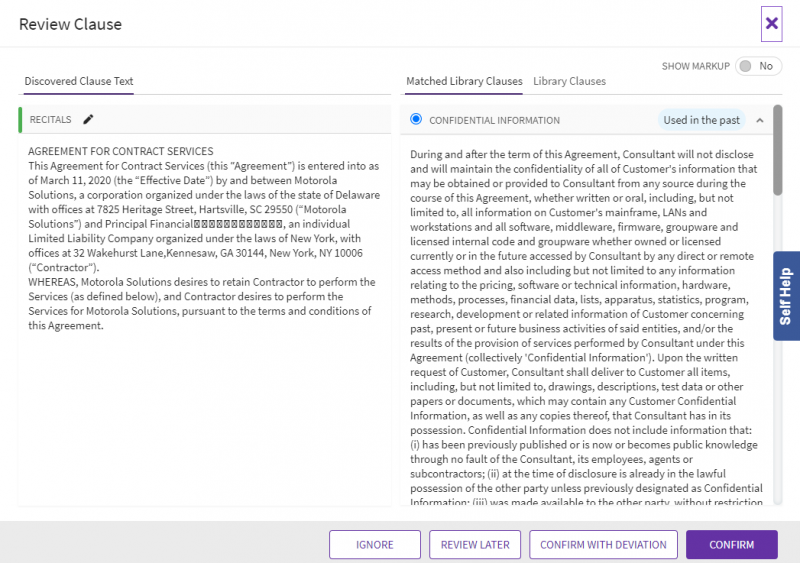
Task: Switch to the Discovered Clause Text tab
Action: point(79,81)
